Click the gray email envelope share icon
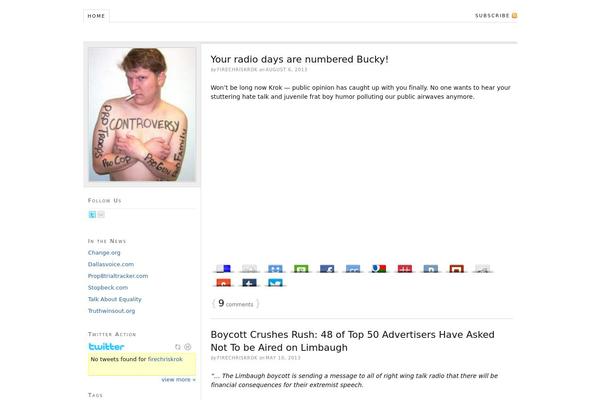 coord(249,269)
